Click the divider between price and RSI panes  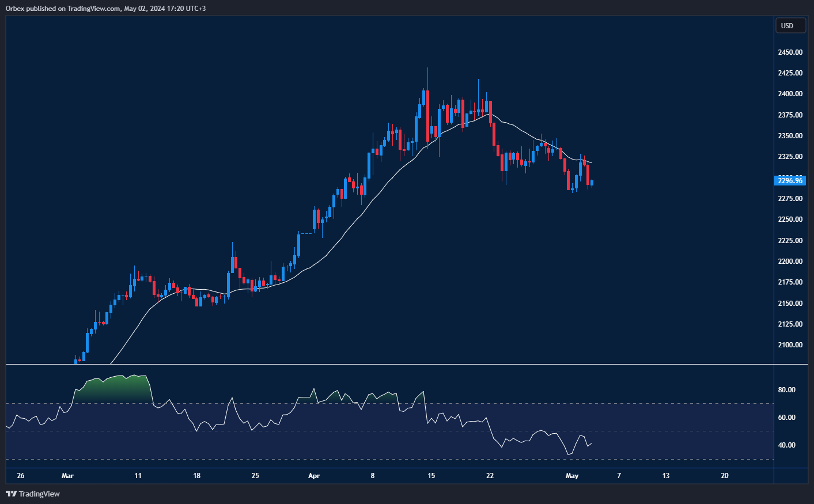(389, 365)
